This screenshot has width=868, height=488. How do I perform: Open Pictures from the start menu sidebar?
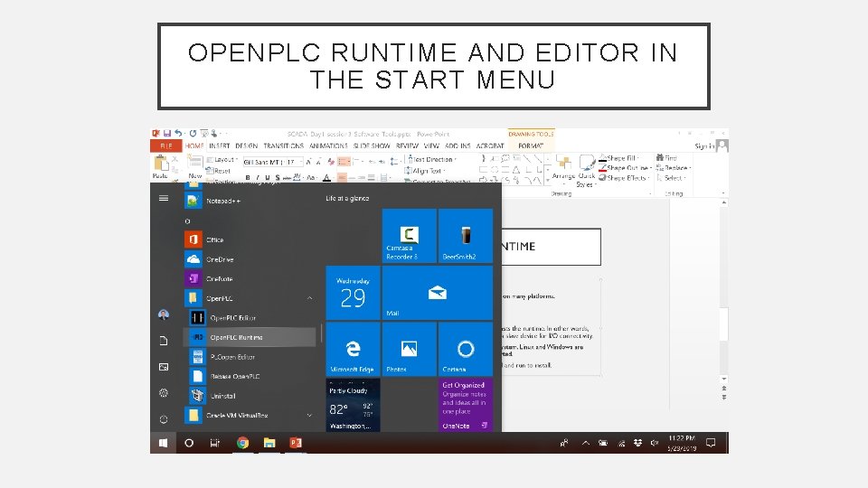[164, 367]
